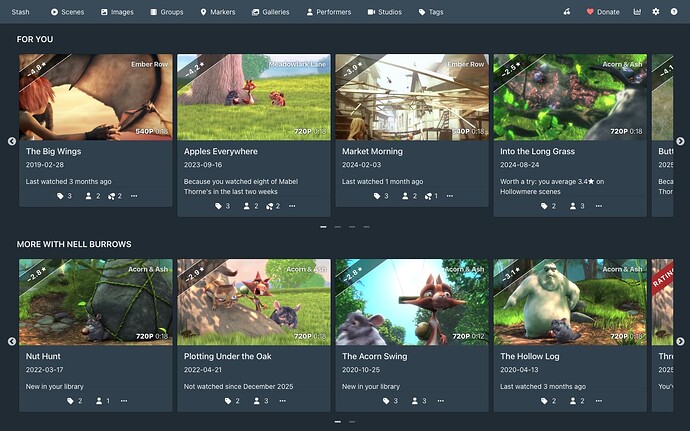690x431 pixels.
Task: Open the scene filename parser icon
Action: coord(567,12)
